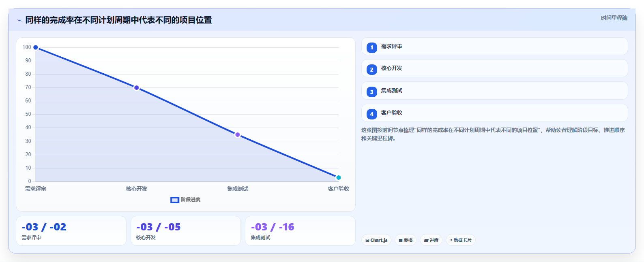Click the 数据卡片 tag

461,240
